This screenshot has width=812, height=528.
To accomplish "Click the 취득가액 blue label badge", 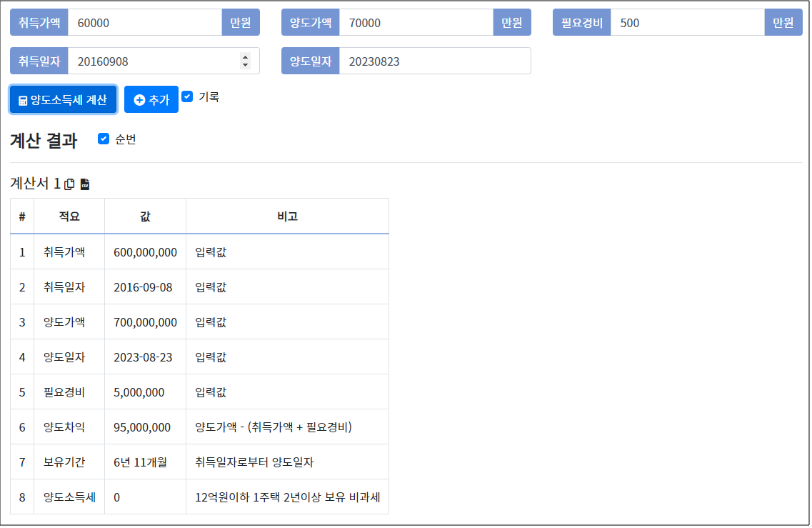I will [x=39, y=22].
